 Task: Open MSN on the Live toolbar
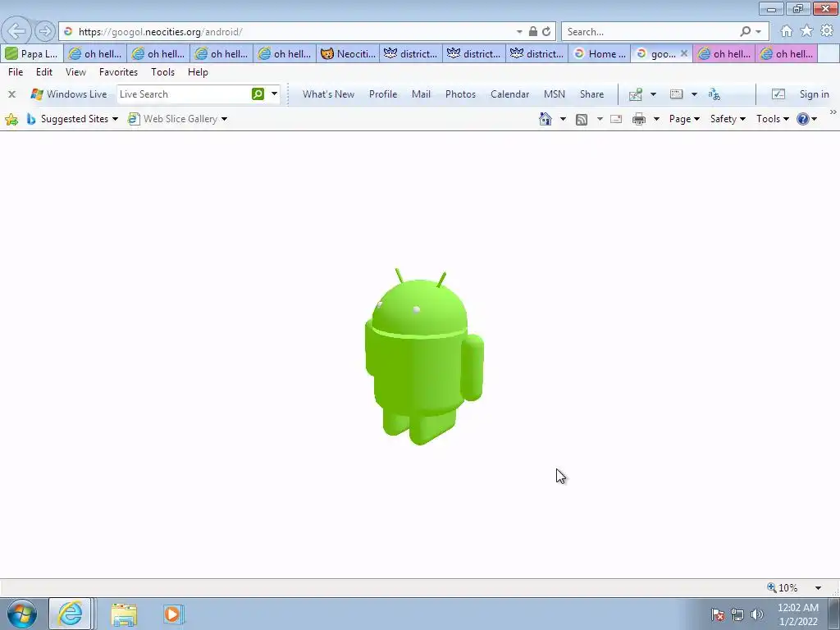point(554,94)
